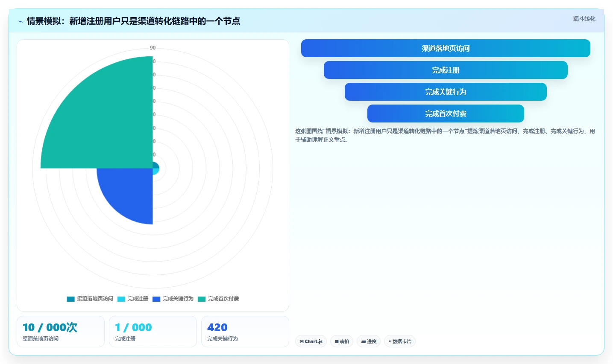Image resolution: width=613 pixels, height=364 pixels.
Task: Click the 数据卡片 tag chip
Action: tap(400, 341)
